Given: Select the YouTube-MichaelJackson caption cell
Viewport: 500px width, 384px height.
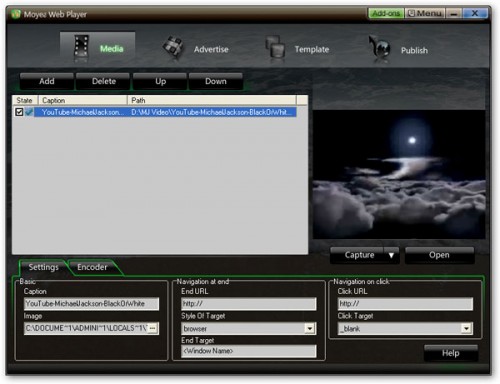Looking at the screenshot, I should [81, 112].
